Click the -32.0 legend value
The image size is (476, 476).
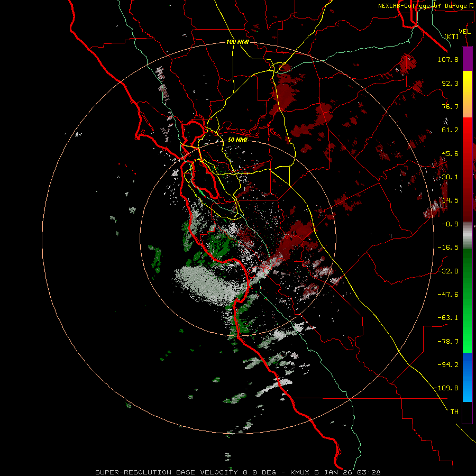coord(448,271)
